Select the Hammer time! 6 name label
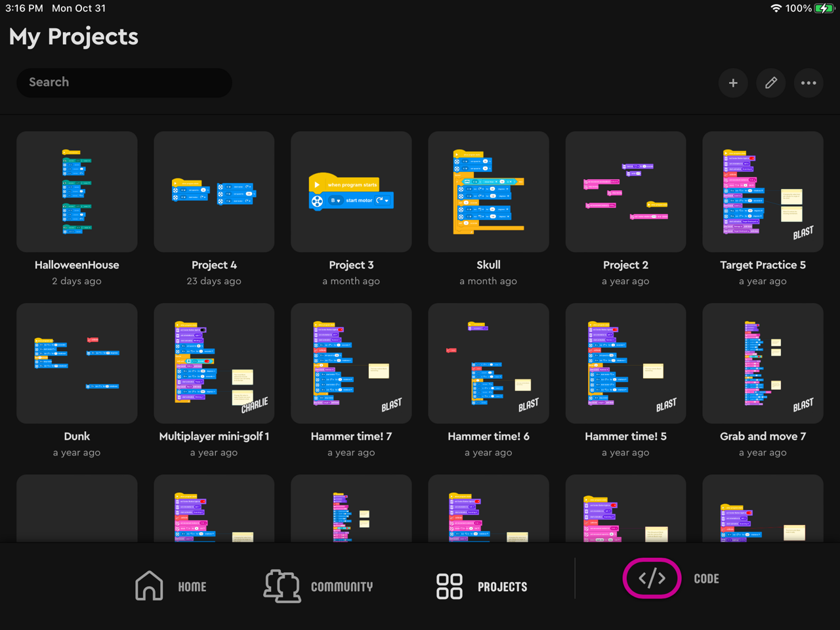 click(x=488, y=436)
